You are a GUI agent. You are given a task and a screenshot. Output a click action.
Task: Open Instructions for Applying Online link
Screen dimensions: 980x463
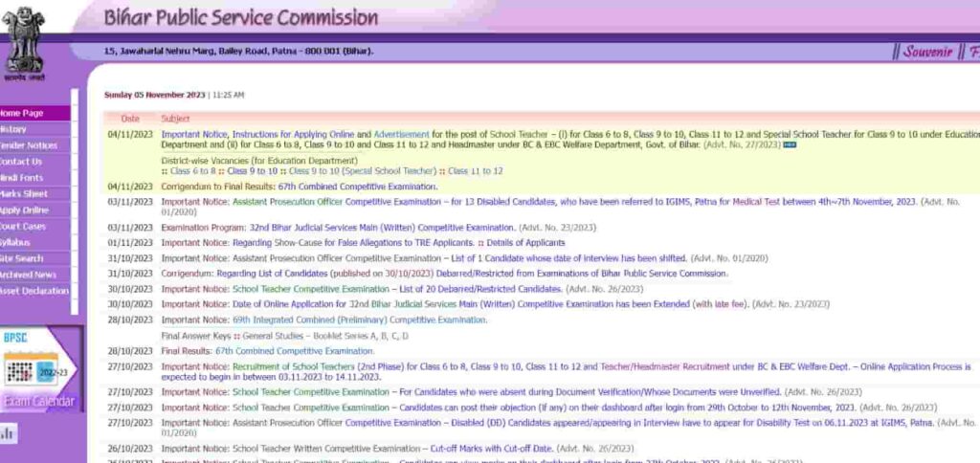(x=293, y=134)
